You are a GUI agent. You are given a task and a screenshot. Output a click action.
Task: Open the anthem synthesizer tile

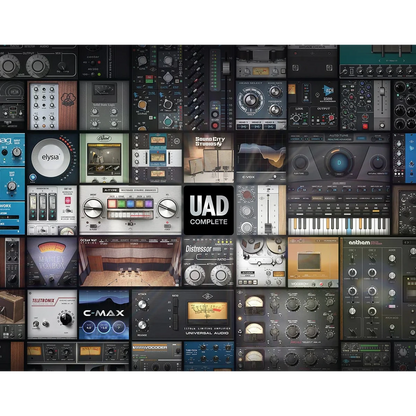point(378,288)
